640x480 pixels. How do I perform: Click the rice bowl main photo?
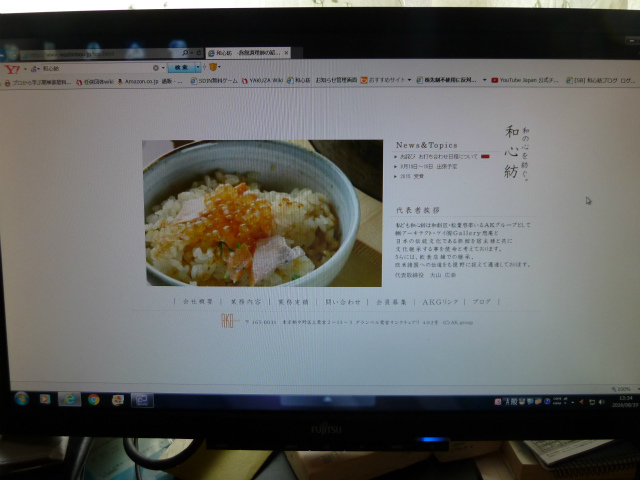click(262, 213)
